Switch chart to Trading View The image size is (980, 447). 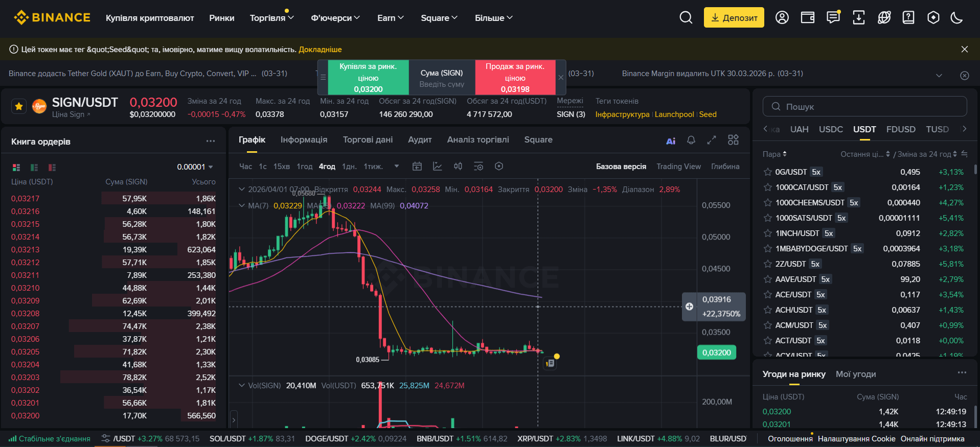click(678, 167)
